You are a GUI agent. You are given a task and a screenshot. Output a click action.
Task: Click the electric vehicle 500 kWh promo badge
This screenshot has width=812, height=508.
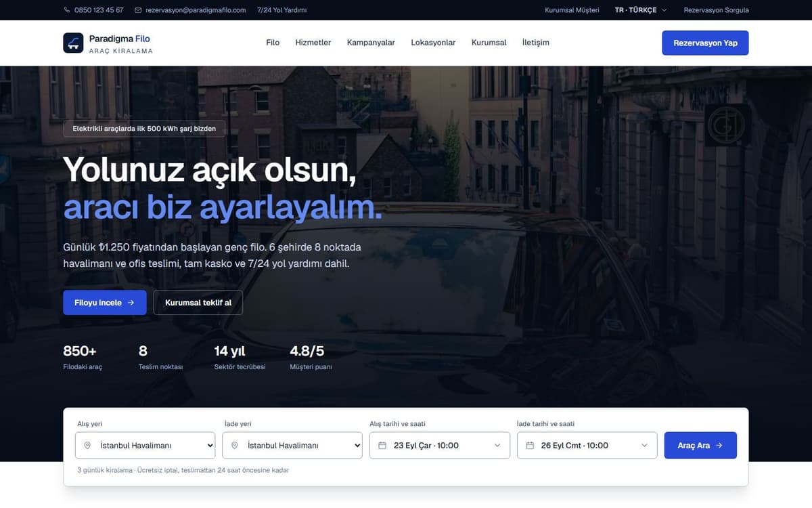coord(144,129)
